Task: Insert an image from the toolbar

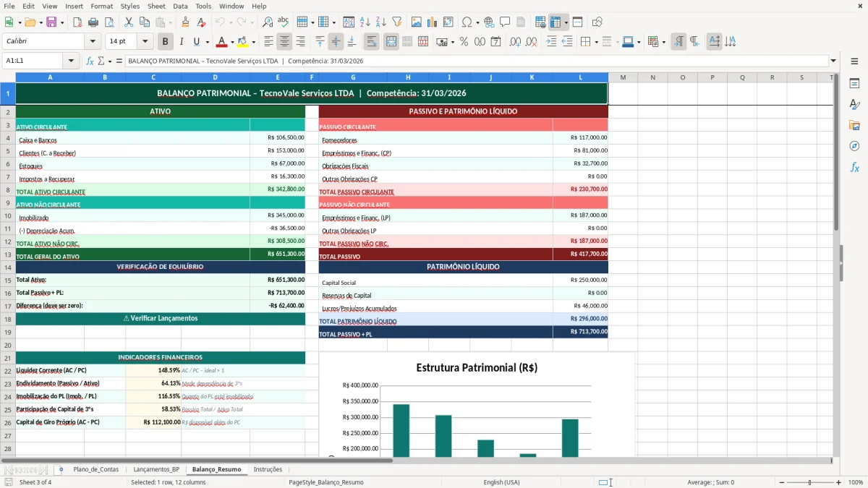Action: (x=417, y=22)
